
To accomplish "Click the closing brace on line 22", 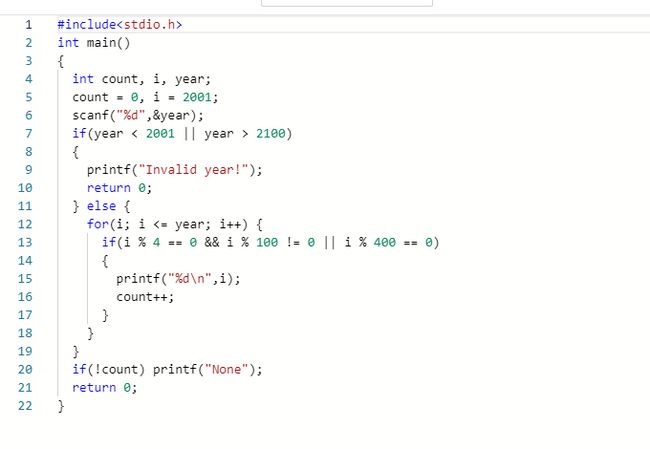I will click(x=61, y=406).
